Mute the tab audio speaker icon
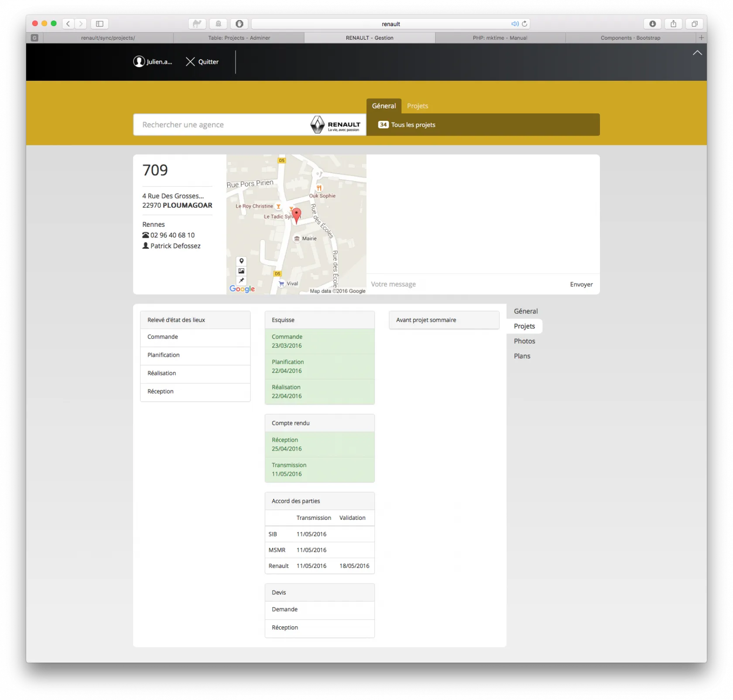This screenshot has height=700, width=733. 515,24
